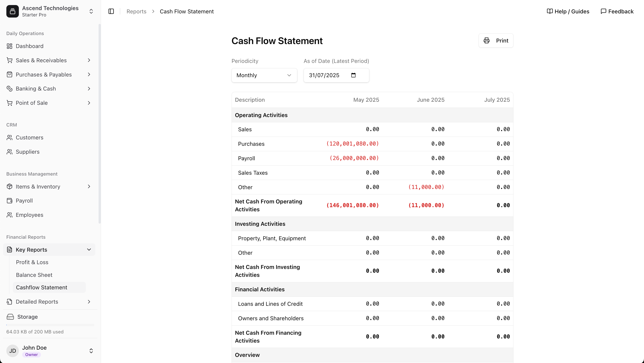The image size is (644, 363).
Task: Expand Detailed Reports chevron
Action: coord(89,302)
